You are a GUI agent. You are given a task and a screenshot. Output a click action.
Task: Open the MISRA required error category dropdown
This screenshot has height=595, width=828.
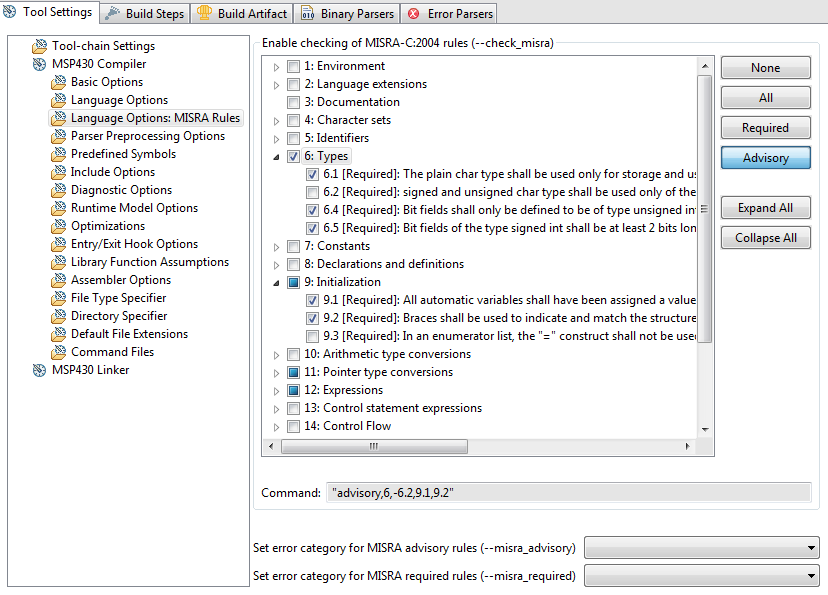click(702, 575)
